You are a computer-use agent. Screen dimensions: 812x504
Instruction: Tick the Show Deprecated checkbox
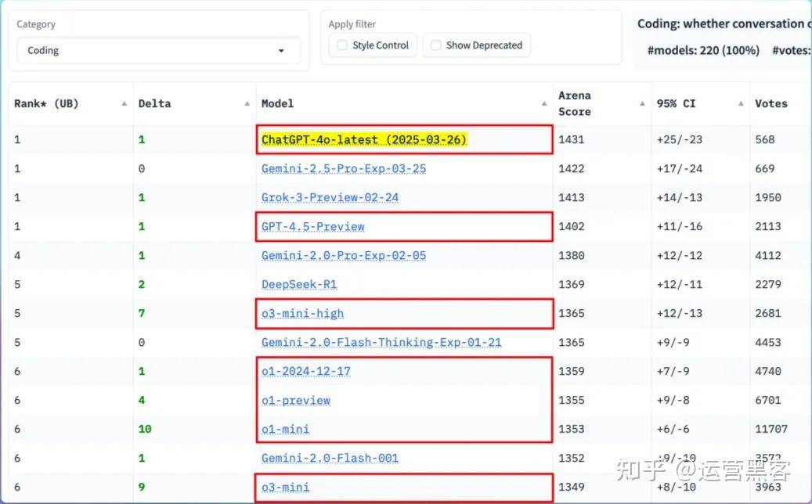pos(436,45)
